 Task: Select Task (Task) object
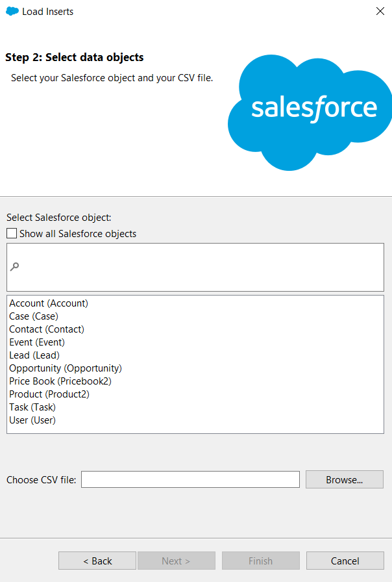pos(32,407)
